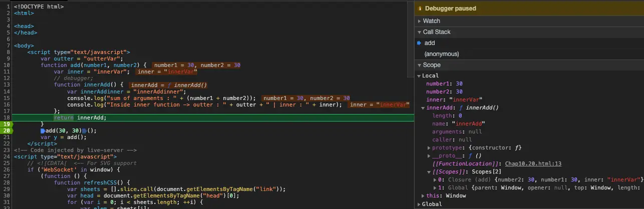The width and height of the screenshot is (644, 209).
Task: Click the number2: 30 local variable
Action: (444, 92)
